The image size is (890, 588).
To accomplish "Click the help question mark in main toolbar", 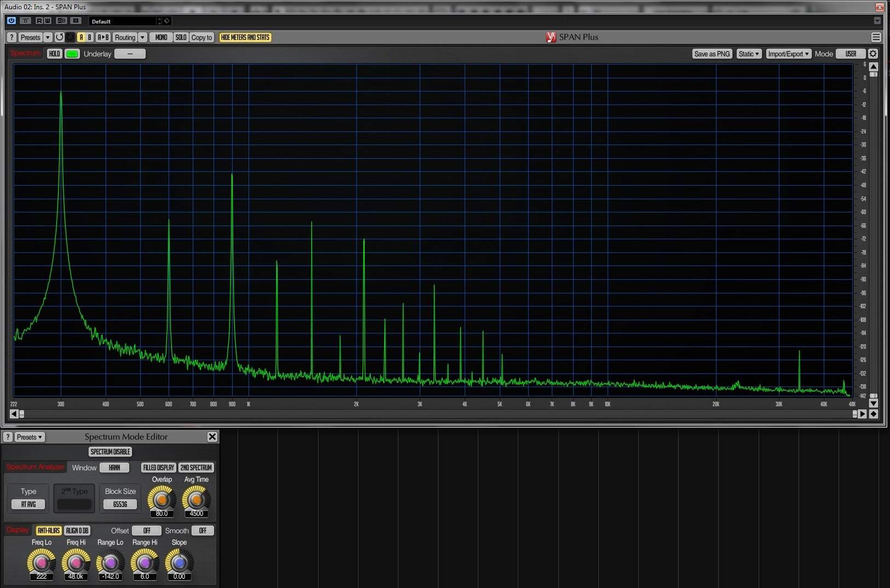I will [11, 37].
